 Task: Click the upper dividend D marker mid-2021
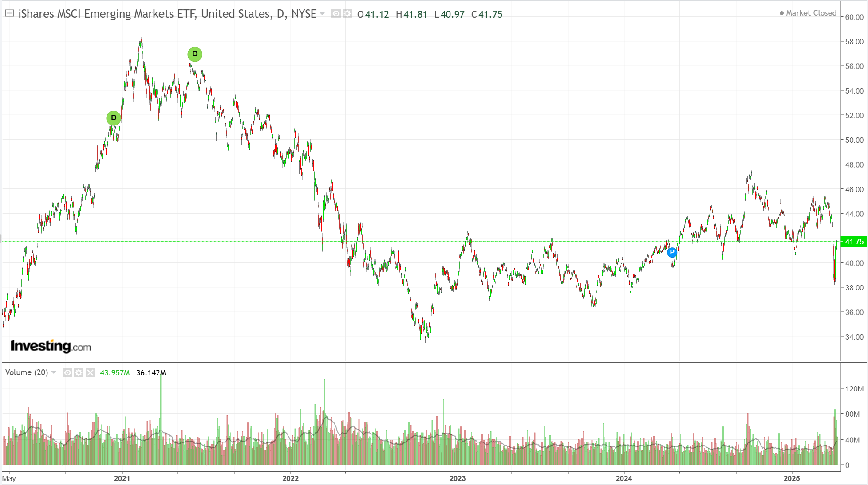click(195, 54)
